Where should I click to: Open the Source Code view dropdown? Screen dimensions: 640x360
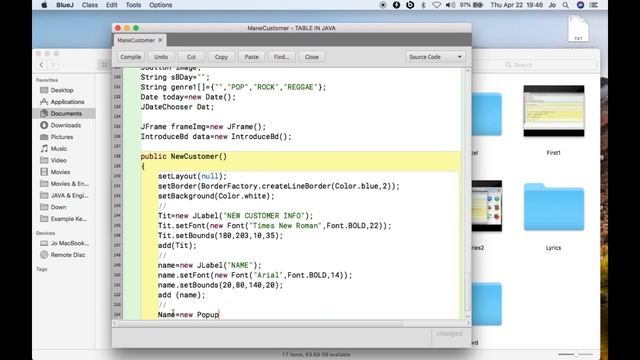[x=435, y=57]
